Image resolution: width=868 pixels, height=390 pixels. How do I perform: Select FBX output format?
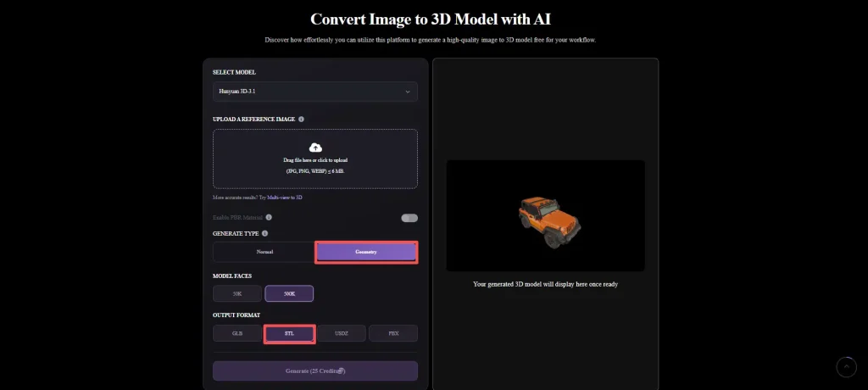coord(393,333)
